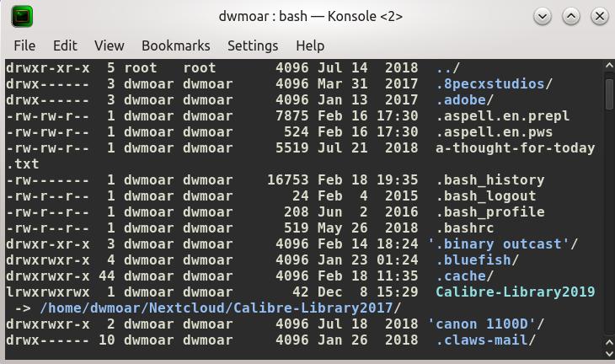This screenshot has width=615, height=364.
Task: Minimize the Konsole window with the down-chevron button
Action: (x=543, y=17)
